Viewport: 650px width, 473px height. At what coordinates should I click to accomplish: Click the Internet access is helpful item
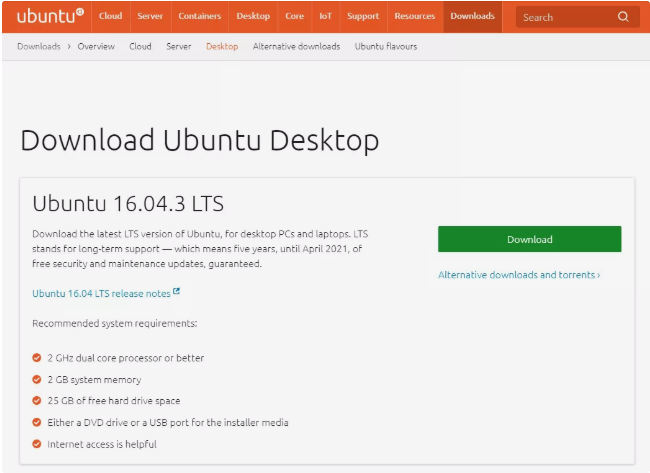[x=102, y=444]
